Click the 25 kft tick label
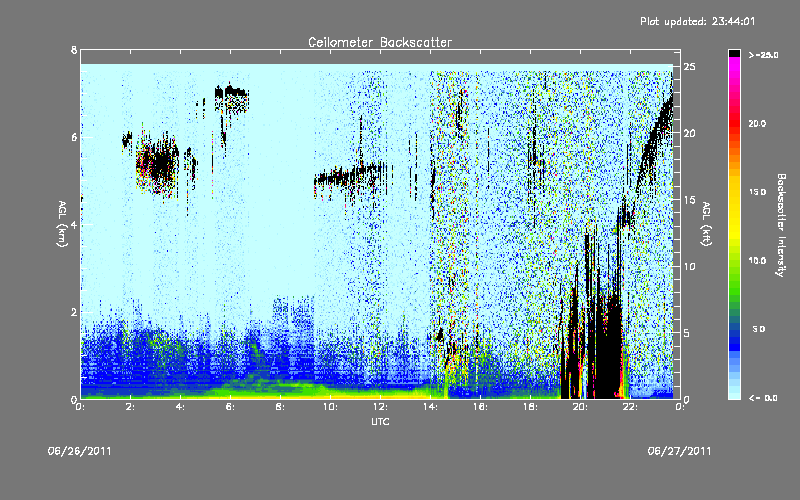 point(689,67)
